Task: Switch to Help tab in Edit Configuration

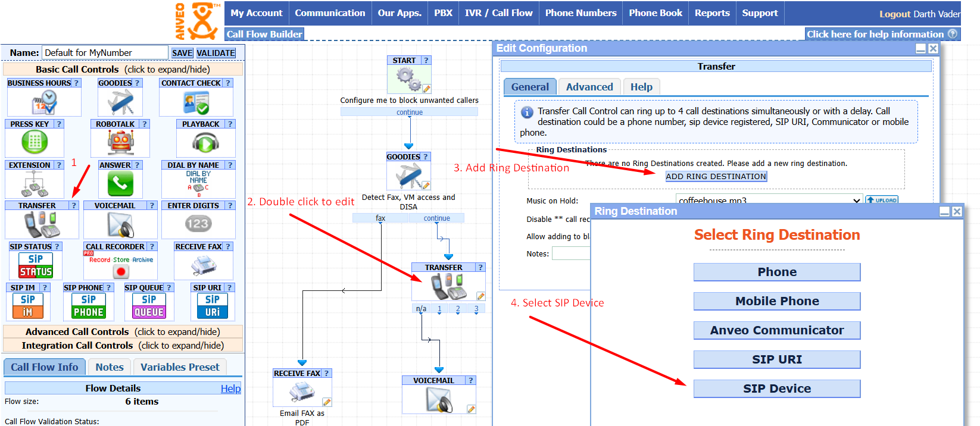Action: coord(641,87)
